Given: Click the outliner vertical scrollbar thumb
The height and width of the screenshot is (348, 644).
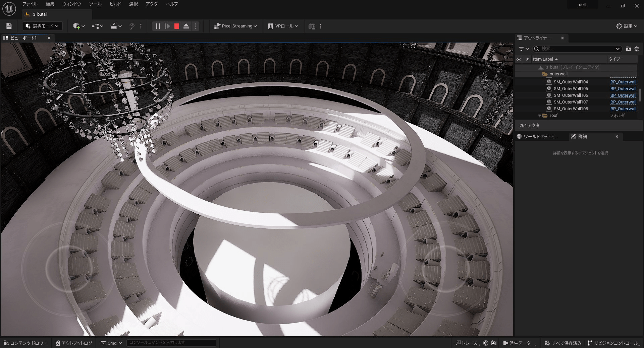Looking at the screenshot, I should point(640,95).
